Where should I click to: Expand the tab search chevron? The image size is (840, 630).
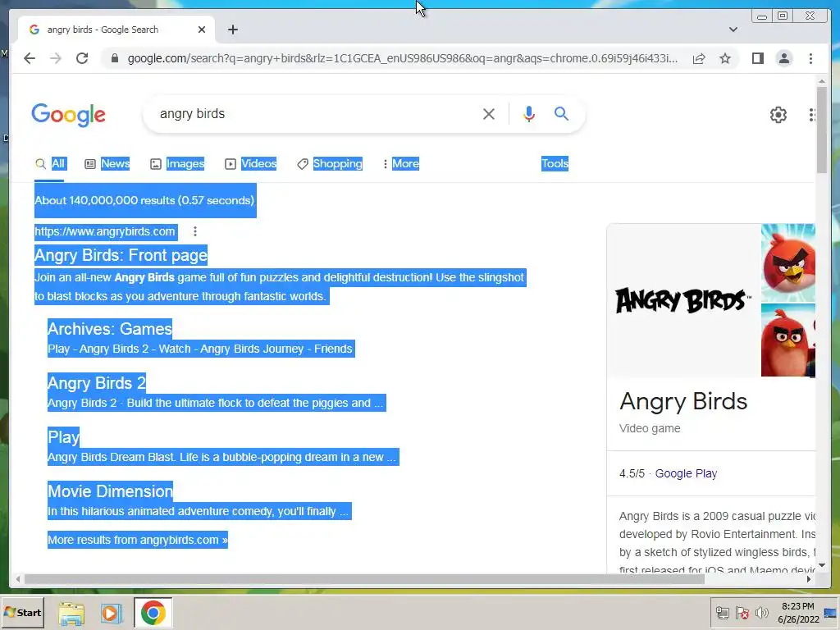[x=733, y=30]
